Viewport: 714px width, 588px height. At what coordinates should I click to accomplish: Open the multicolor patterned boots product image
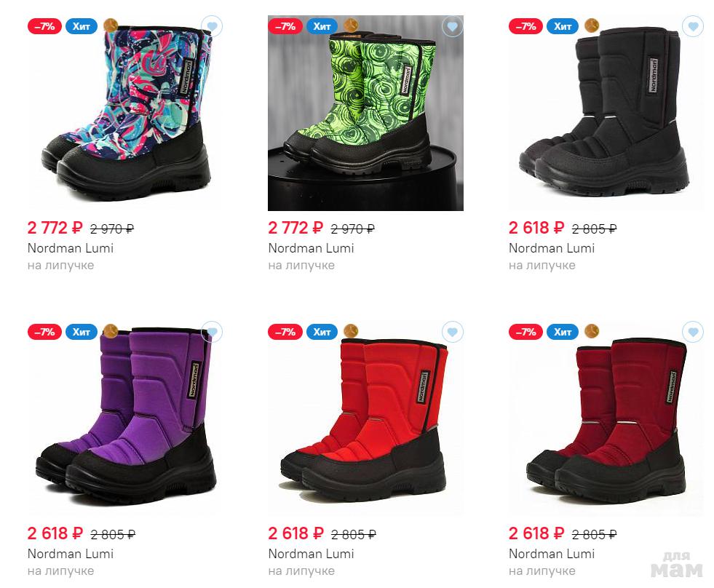124,113
